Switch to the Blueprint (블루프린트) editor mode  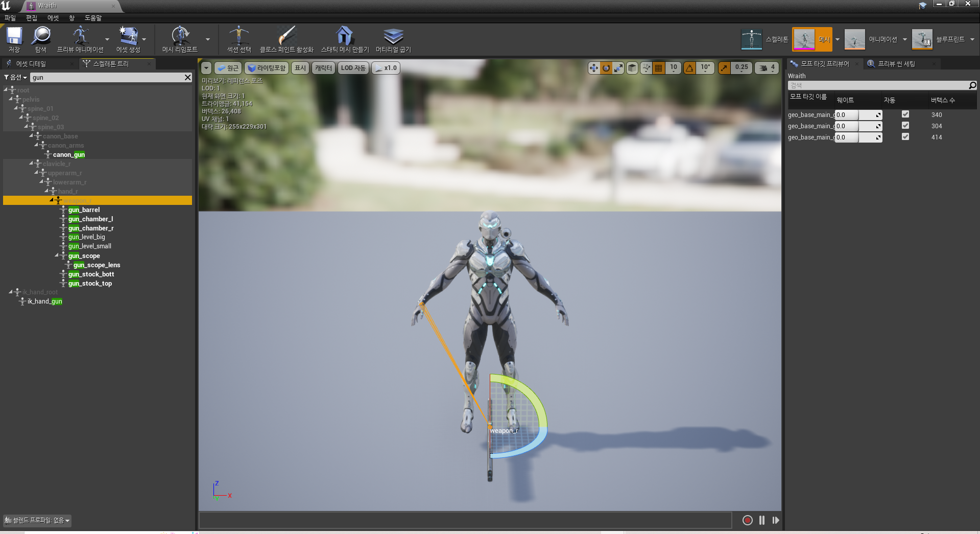click(938, 39)
